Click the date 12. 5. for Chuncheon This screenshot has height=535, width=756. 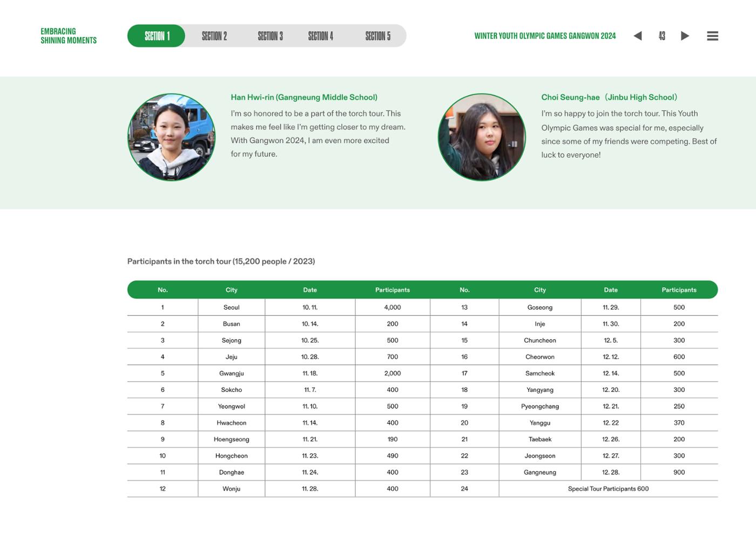(611, 340)
